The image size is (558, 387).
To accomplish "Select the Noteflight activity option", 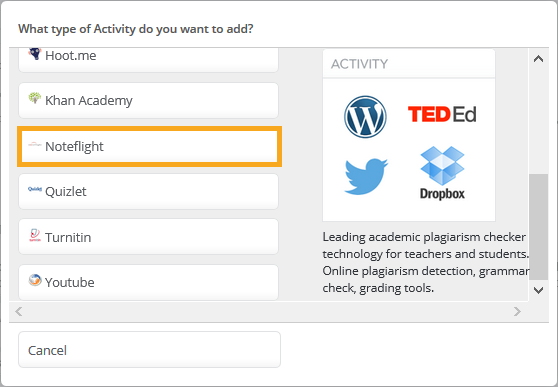I will point(149,146).
